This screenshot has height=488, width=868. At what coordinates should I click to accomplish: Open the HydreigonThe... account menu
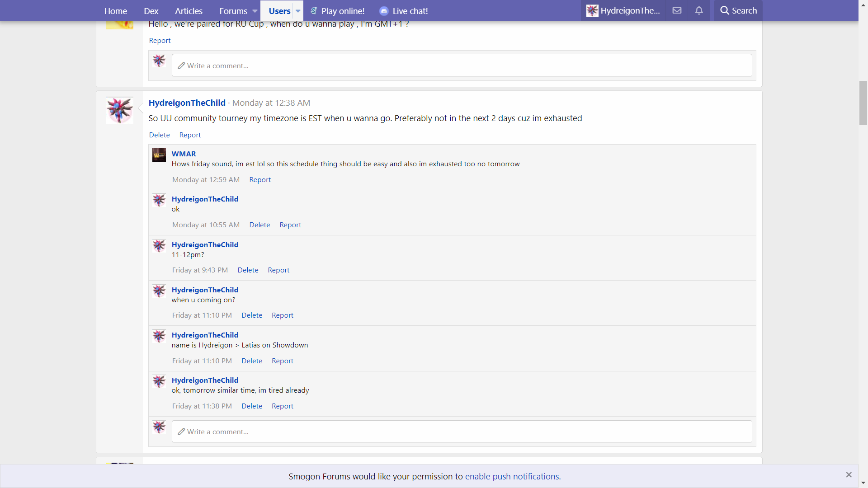623,10
